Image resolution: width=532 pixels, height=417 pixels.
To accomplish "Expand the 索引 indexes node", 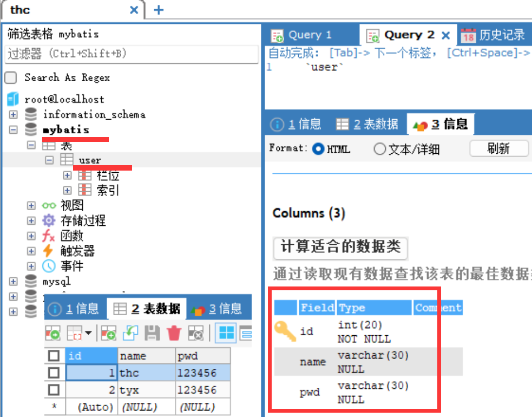I will pyautogui.click(x=67, y=190).
